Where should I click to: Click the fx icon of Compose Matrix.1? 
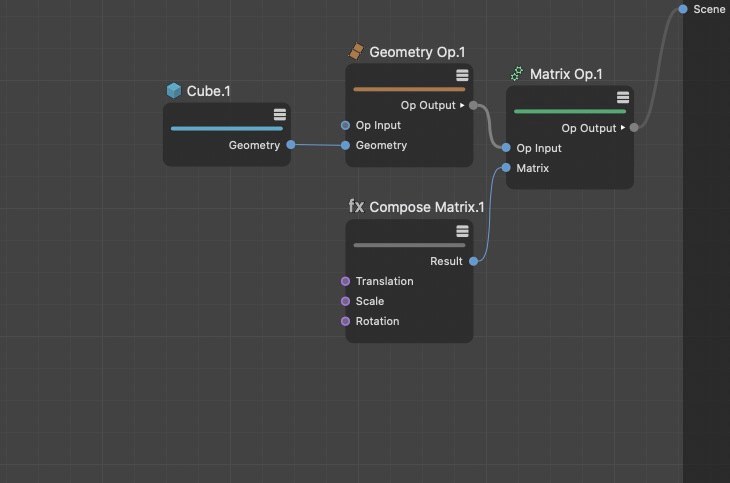(356, 207)
